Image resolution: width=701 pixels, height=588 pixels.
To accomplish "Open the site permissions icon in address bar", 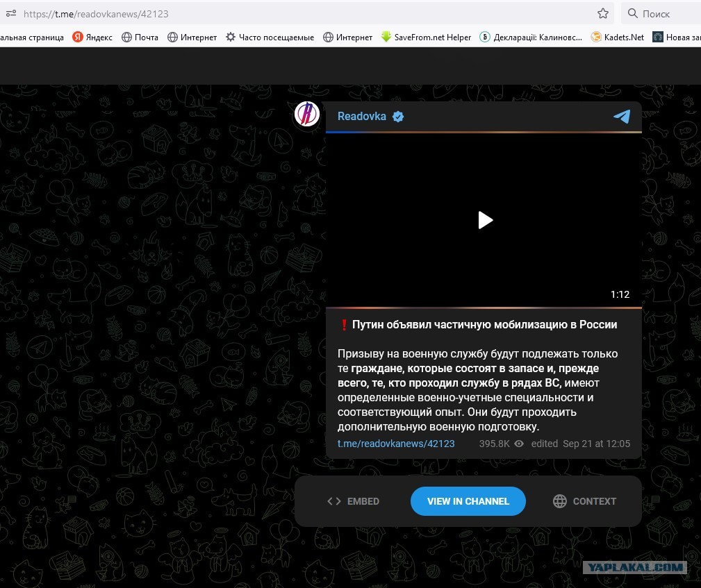I will (x=10, y=13).
